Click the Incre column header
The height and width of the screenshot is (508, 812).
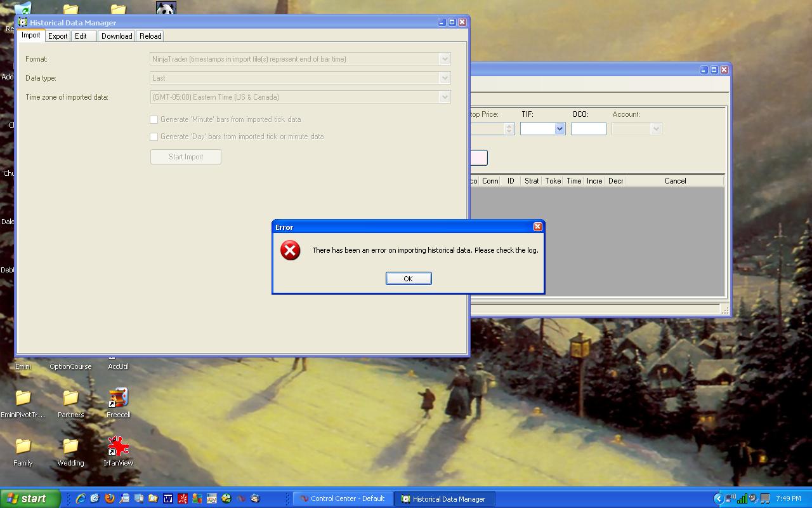594,181
